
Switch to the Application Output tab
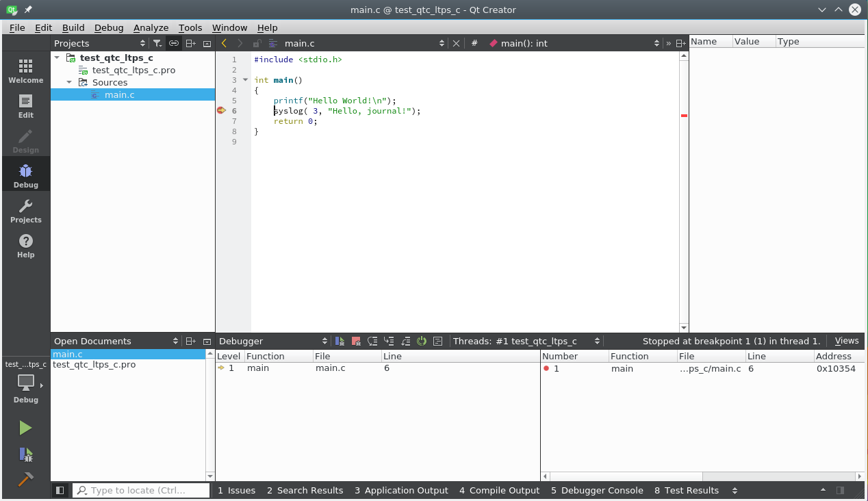tap(401, 490)
